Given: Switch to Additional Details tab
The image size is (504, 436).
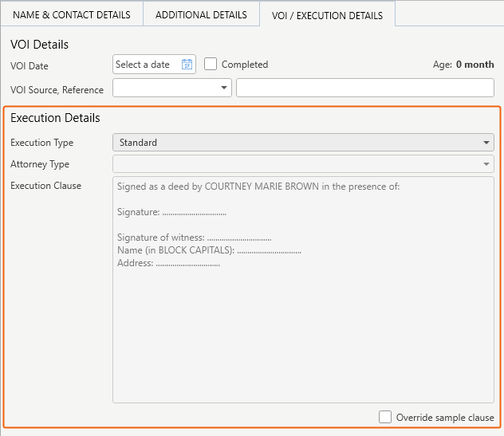Looking at the screenshot, I should point(201,15).
